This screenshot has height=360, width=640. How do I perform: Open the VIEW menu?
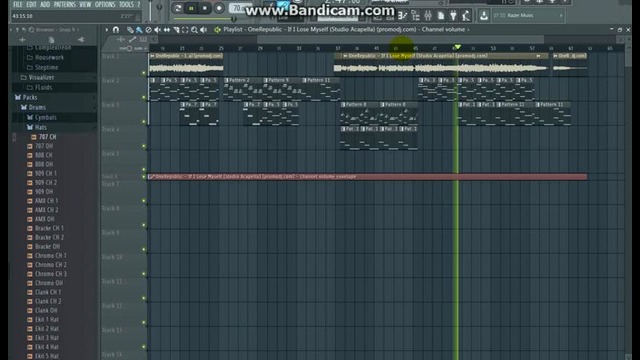pyautogui.click(x=85, y=4)
